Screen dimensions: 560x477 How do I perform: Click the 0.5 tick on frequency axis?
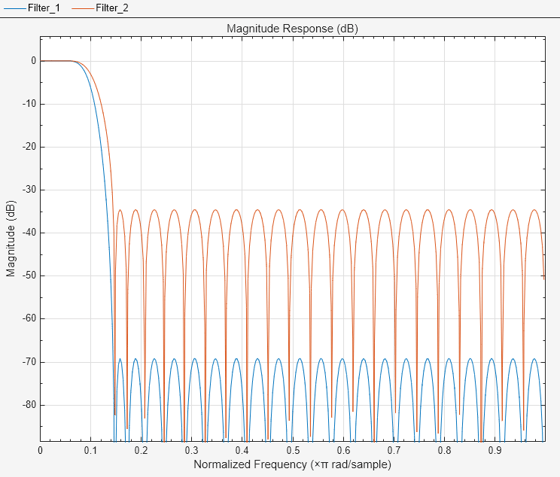[x=293, y=450]
